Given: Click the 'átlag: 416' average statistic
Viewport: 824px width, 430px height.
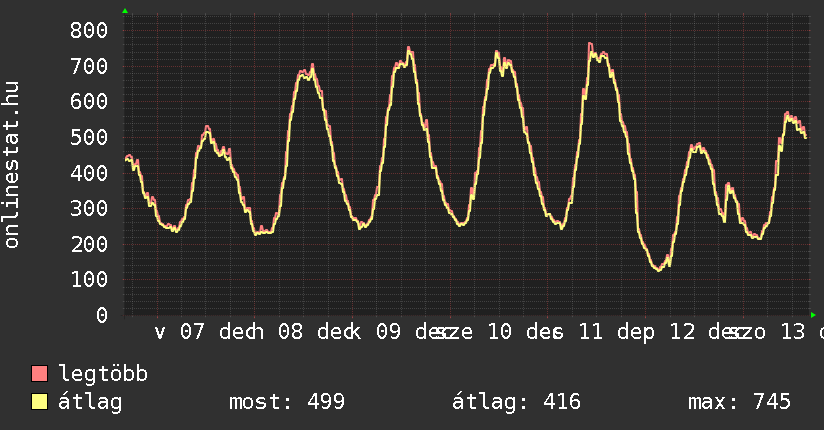Looking at the screenshot, I should (517, 403).
